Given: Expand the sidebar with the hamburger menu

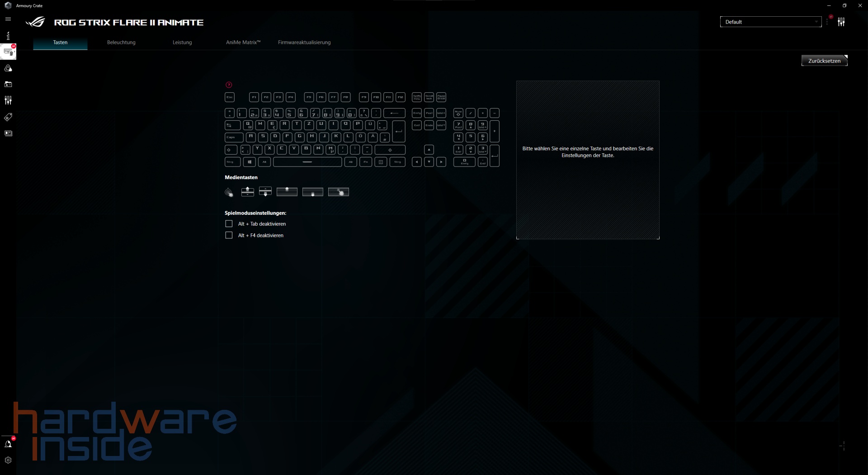Looking at the screenshot, I should point(8,19).
